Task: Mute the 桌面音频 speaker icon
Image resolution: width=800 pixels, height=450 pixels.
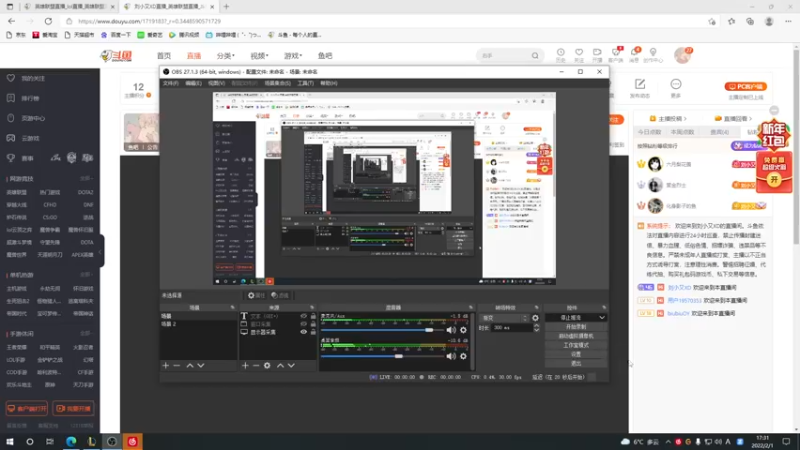Action: tap(451, 356)
